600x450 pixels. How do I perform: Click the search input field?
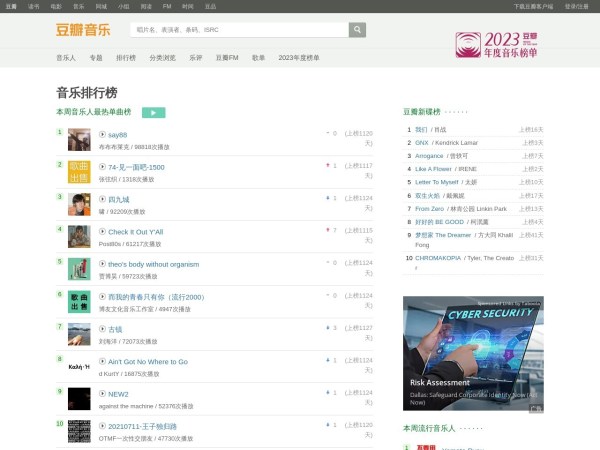point(238,30)
